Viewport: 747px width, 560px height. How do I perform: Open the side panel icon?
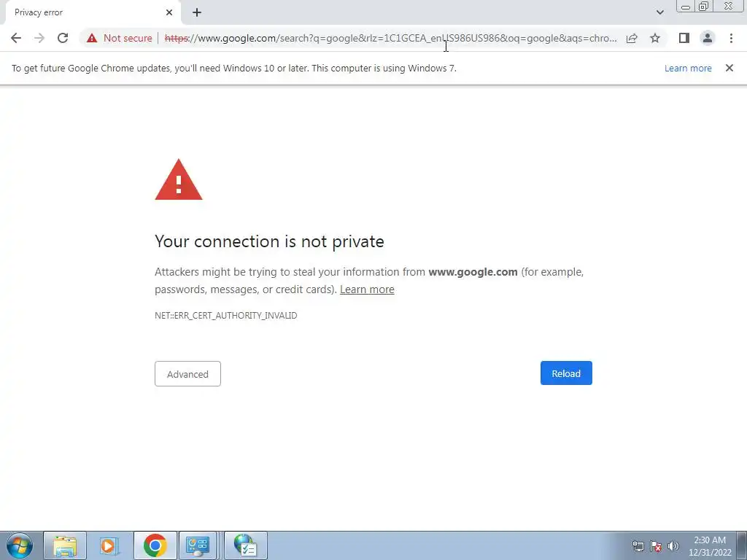click(x=684, y=38)
